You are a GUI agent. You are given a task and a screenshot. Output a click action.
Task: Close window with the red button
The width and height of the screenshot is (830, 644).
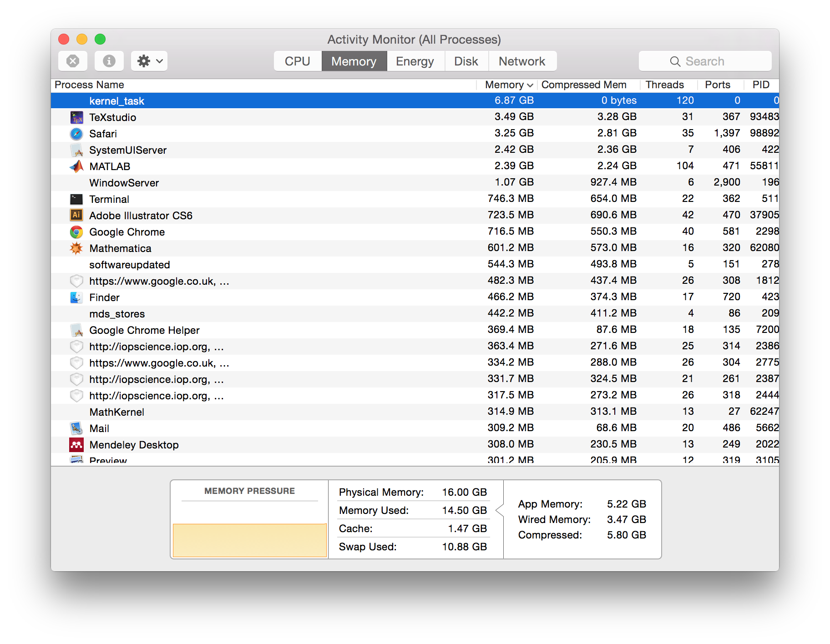click(64, 39)
